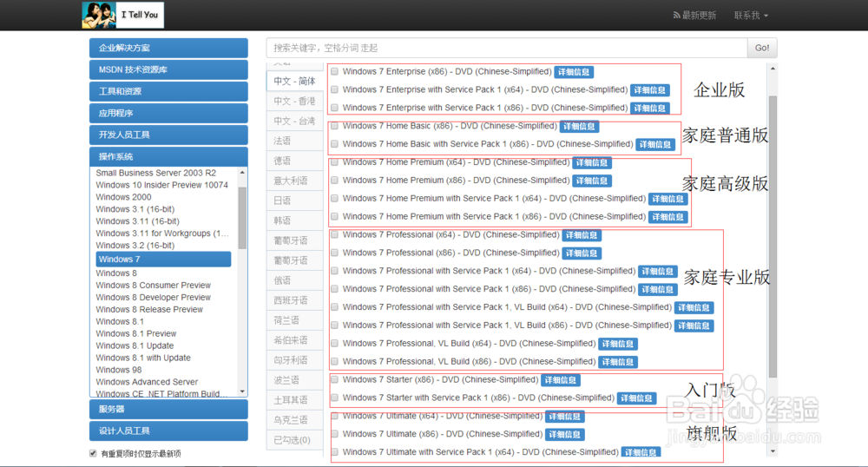Check Windows 7 Enterprise SP1 (x64)
The width and height of the screenshot is (868, 467).
[334, 89]
